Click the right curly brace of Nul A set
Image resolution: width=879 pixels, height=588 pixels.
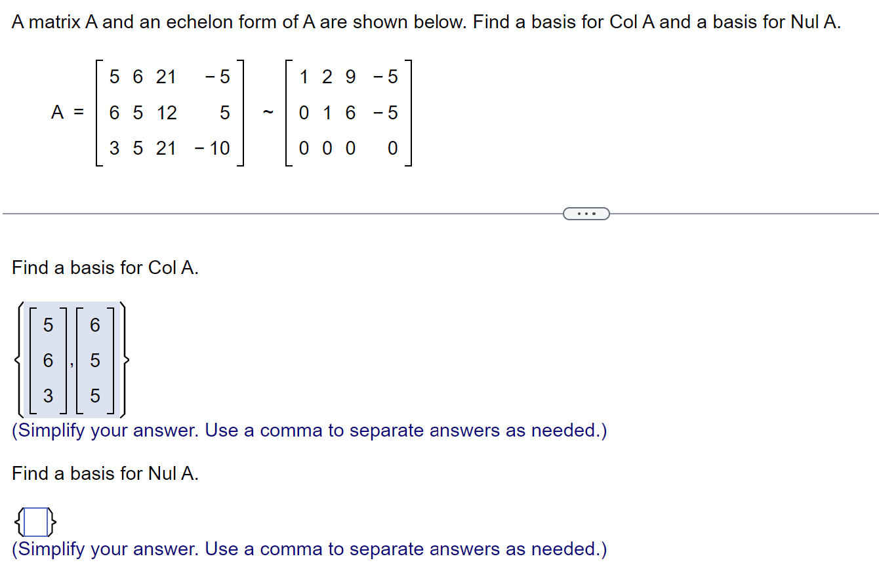(x=53, y=522)
